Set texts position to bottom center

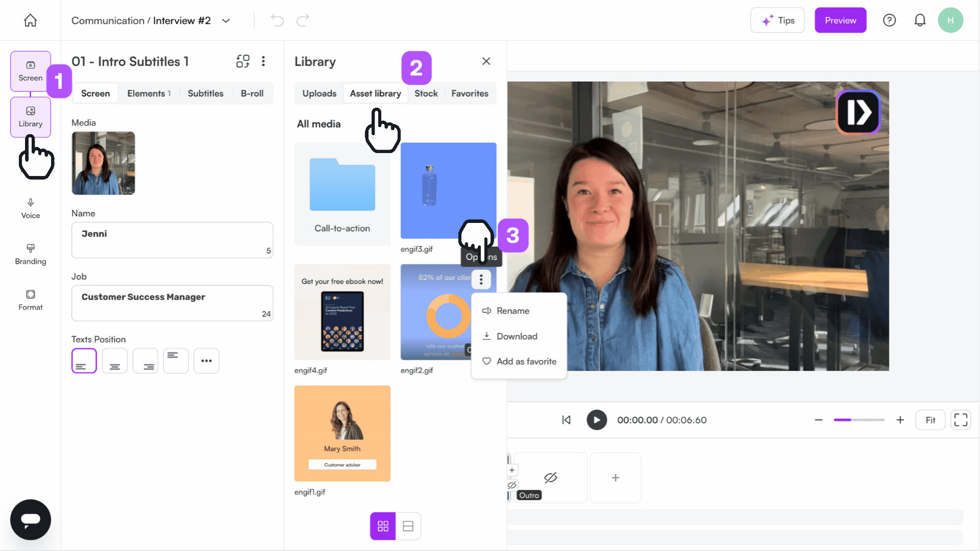click(x=115, y=361)
